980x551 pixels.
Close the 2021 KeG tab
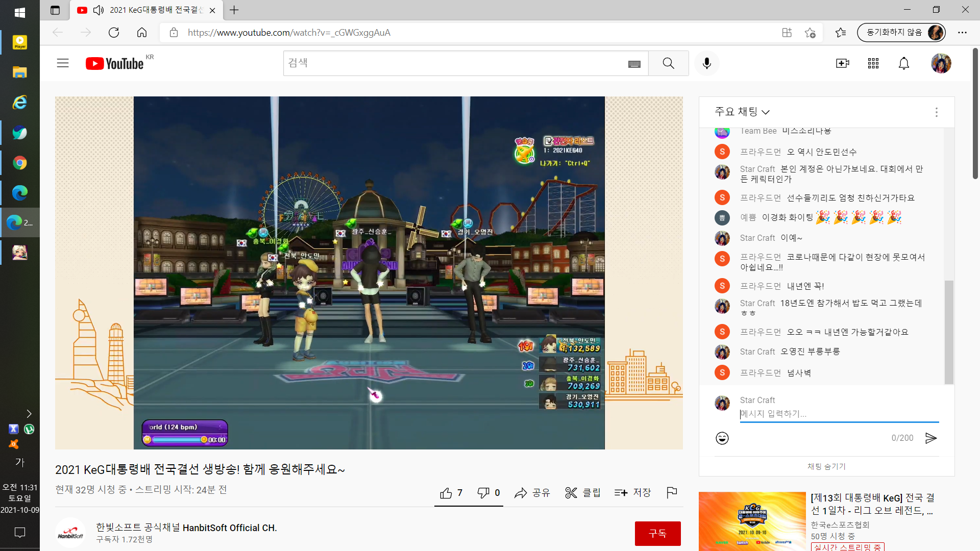click(212, 10)
